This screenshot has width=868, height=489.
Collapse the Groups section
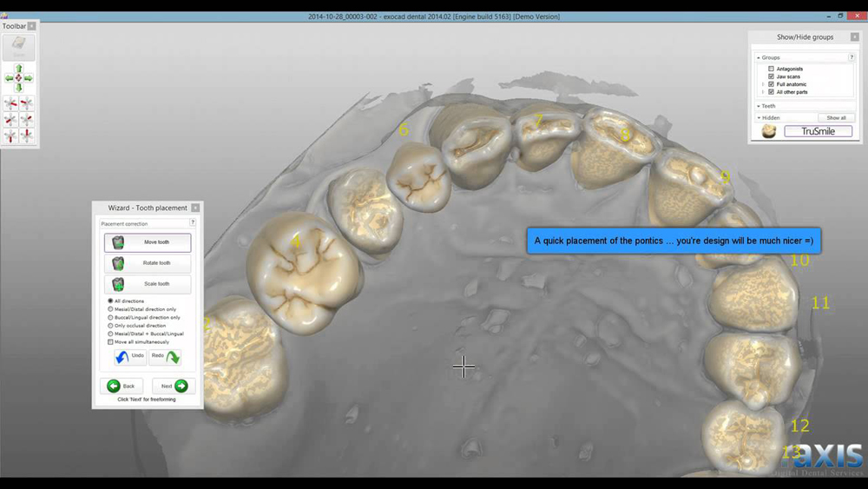[759, 57]
